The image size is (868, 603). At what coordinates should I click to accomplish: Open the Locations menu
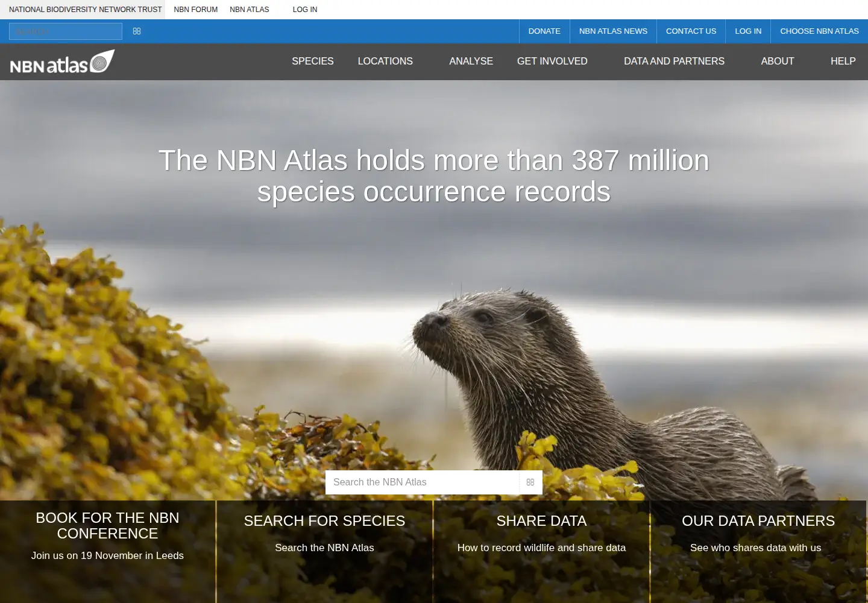pos(385,62)
